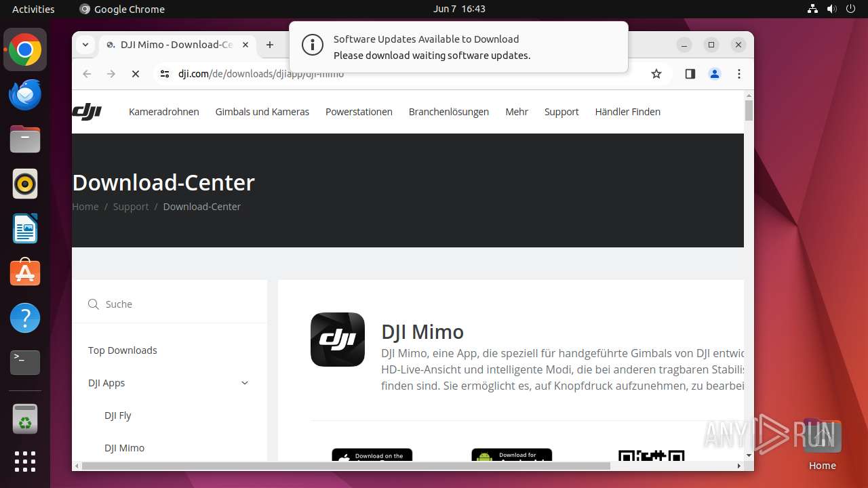Open Google Chrome from the dock
The height and width of the screenshot is (488, 868).
pos(25,50)
